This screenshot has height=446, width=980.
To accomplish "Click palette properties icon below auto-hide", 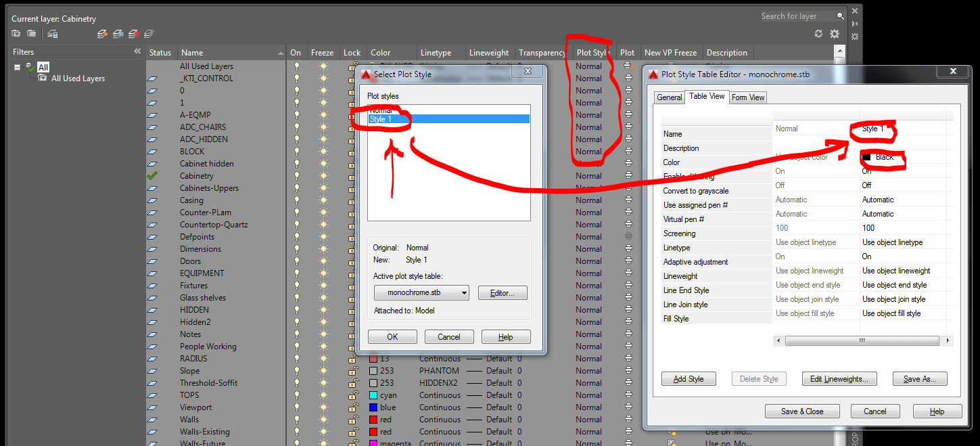I will (x=855, y=36).
